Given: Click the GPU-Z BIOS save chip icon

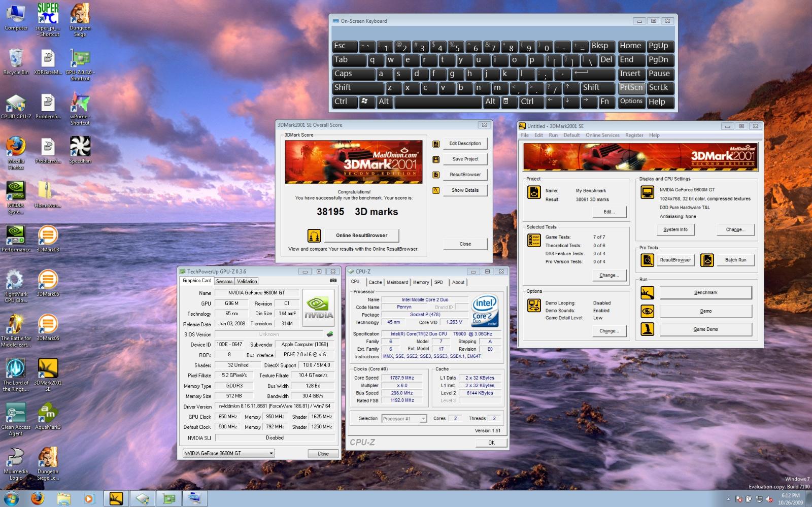Looking at the screenshot, I should coord(330,334).
